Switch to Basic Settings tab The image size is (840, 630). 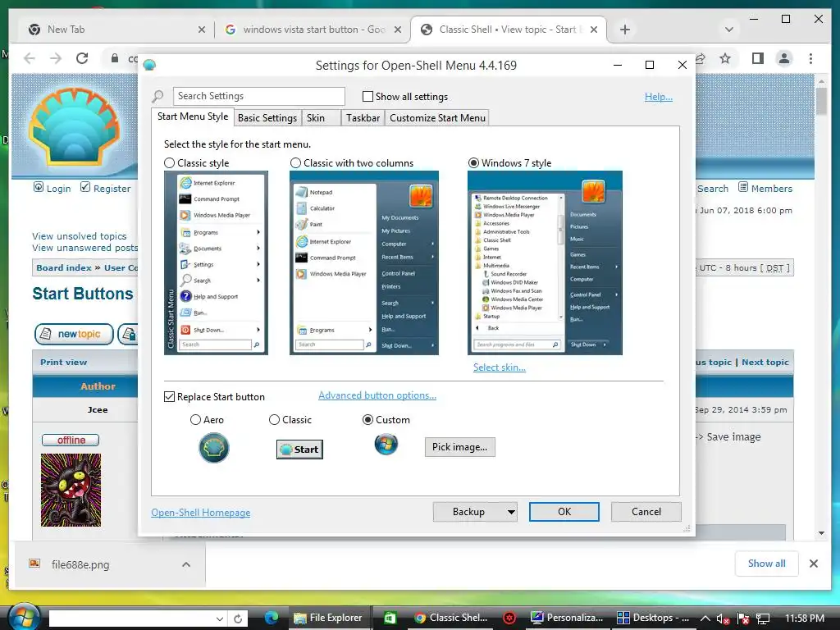pos(267,118)
